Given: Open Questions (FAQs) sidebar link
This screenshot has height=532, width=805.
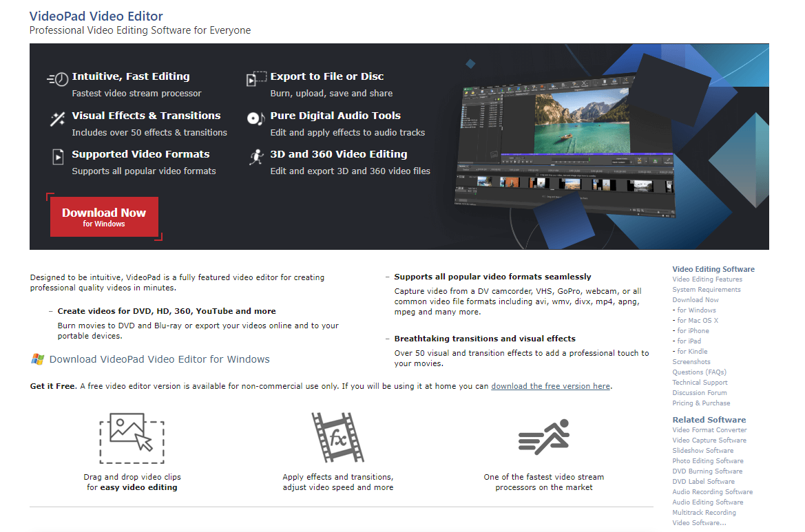Looking at the screenshot, I should point(699,372).
